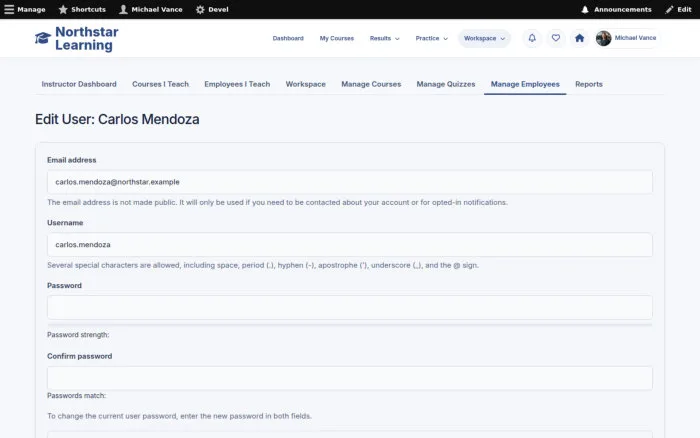Click Michael Vance name in header
This screenshot has height=438, width=700.
pos(635,38)
